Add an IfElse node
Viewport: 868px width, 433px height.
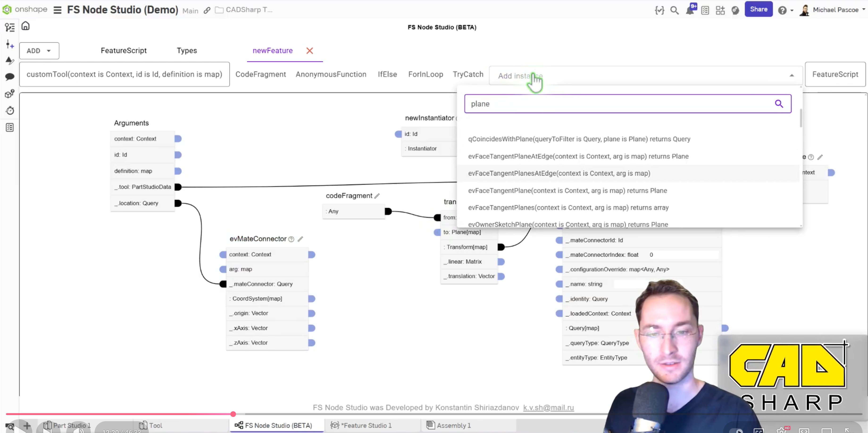387,74
